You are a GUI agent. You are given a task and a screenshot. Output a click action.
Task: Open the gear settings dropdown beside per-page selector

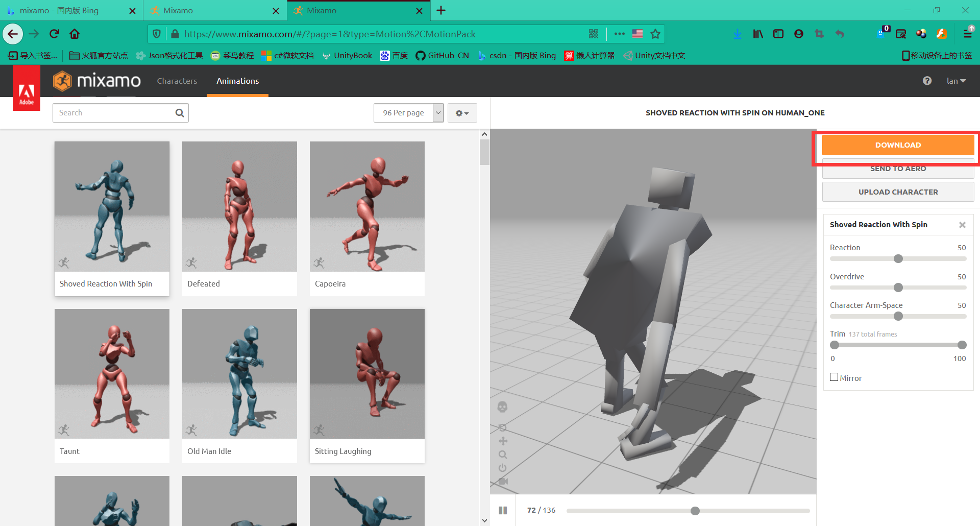[462, 113]
